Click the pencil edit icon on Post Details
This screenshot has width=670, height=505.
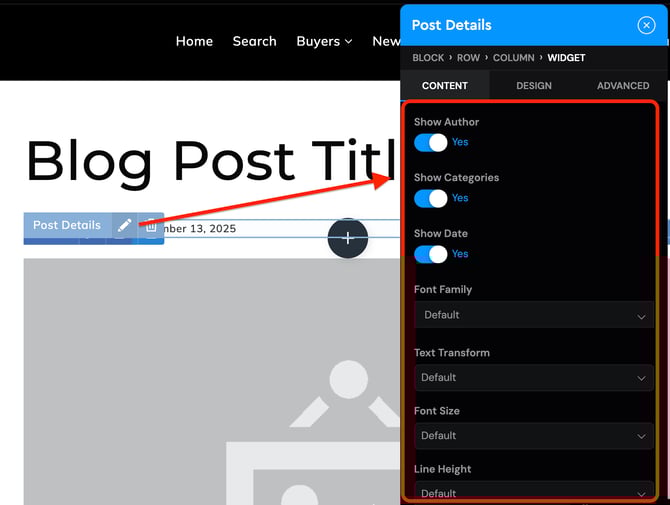(124, 226)
